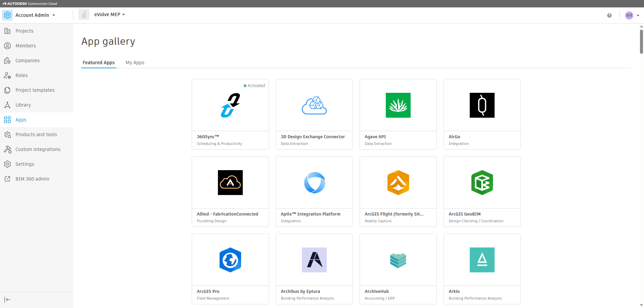Viewport: 644px width, 308px height.
Task: Click the AirGo app title
Action: (454, 137)
